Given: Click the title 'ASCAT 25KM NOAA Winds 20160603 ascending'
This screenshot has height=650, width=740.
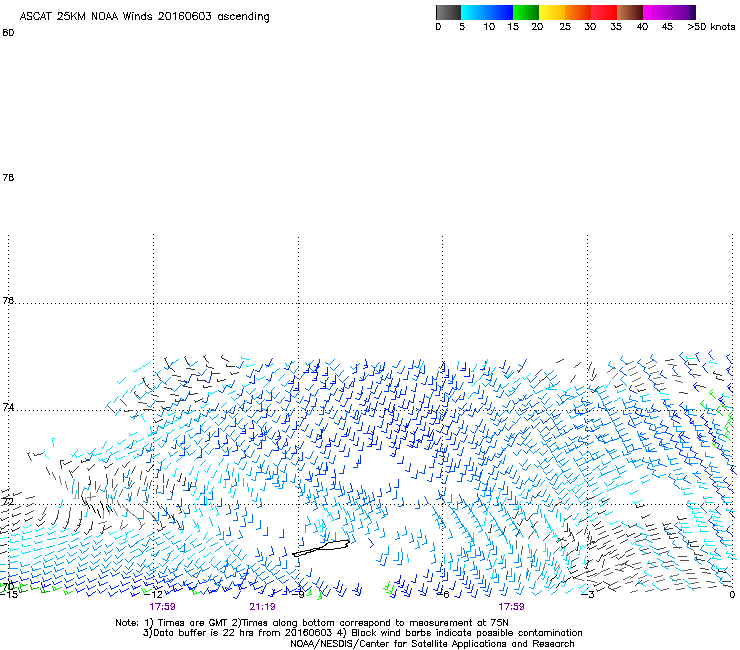Looking at the screenshot, I should coord(144,17).
